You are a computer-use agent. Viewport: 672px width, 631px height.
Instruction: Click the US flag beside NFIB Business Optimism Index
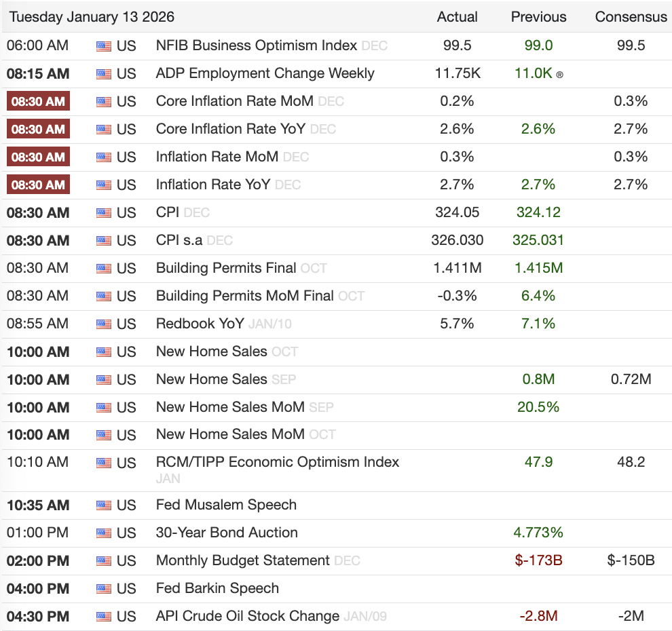[x=103, y=45]
